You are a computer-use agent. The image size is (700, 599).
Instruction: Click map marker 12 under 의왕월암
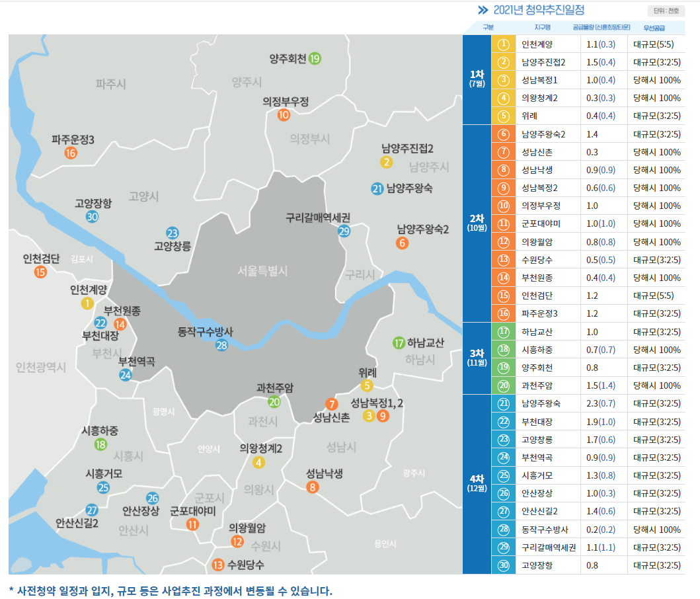[x=237, y=542]
